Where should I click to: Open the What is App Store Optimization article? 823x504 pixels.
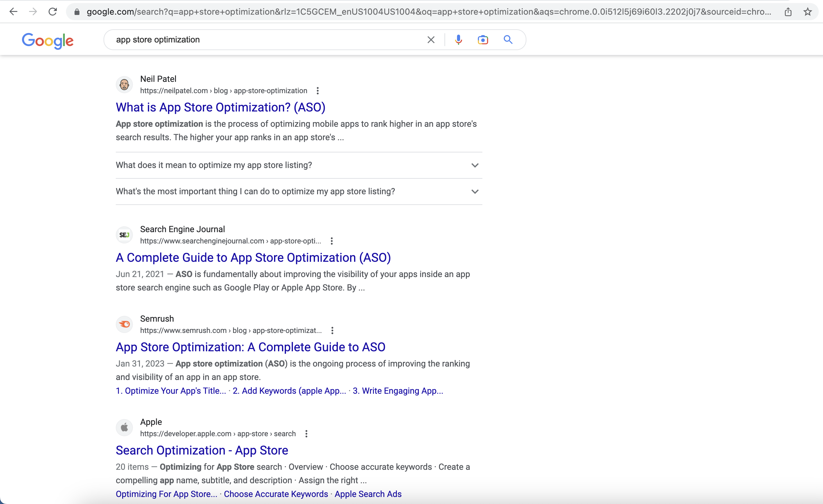coord(221,107)
